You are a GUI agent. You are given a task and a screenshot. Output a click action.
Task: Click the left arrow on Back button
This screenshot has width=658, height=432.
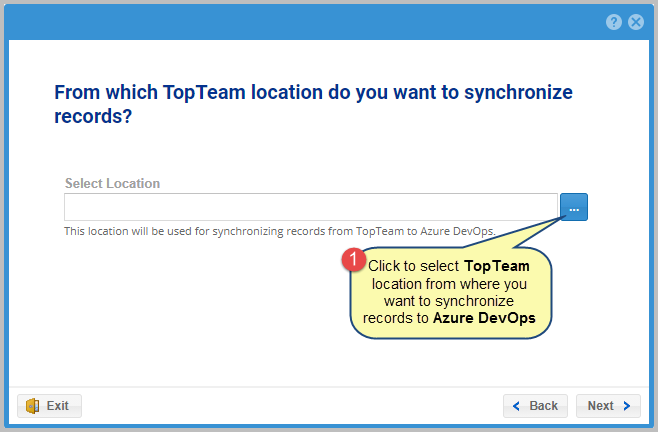pos(517,406)
